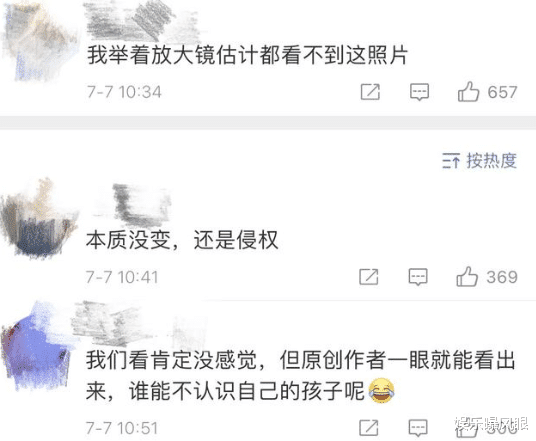The image size is (536, 441).
Task: Click the laughing-crying emoji in the comment
Action: pyautogui.click(x=381, y=390)
